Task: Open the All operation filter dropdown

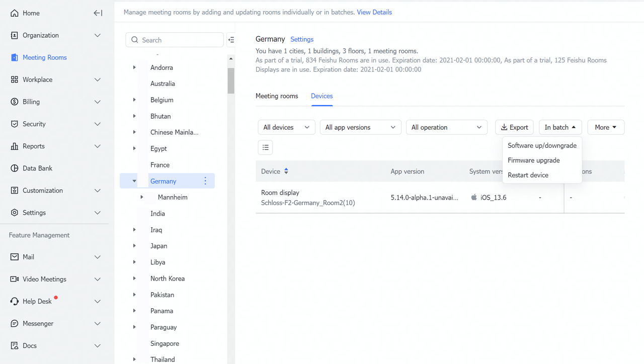Action: (446, 127)
